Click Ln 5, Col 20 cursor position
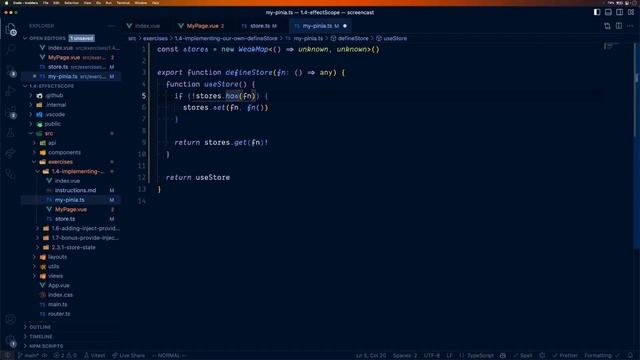This screenshot has height=360, width=640. 371,356
